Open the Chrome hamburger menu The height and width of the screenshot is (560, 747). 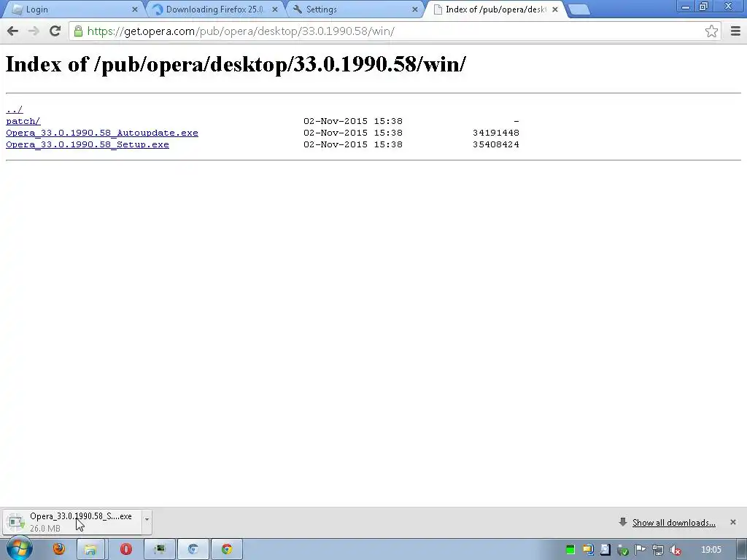point(735,31)
